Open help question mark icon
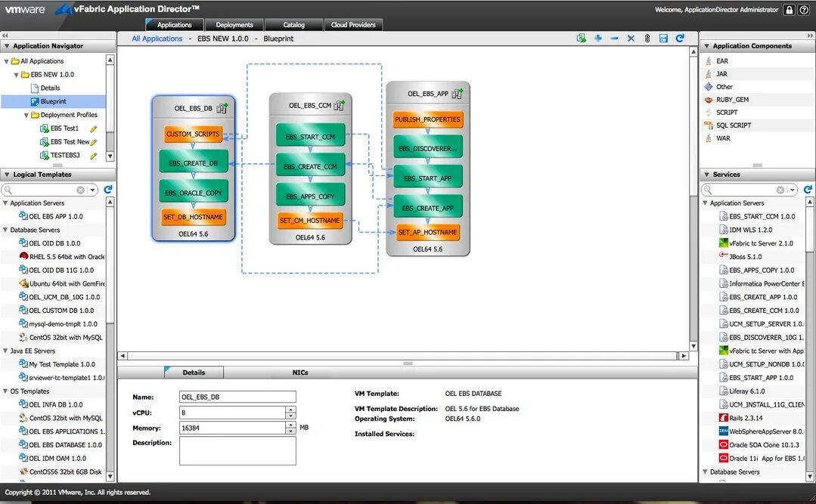 (804, 10)
